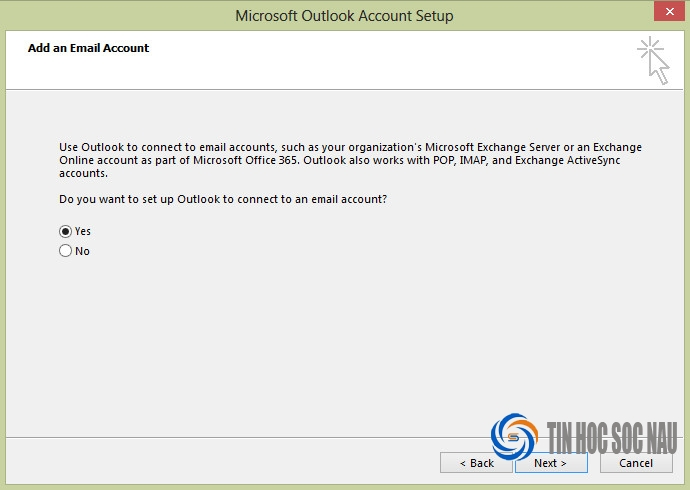The height and width of the screenshot is (490, 690).
Task: Click the Microsoft Outlook Account Setup title bar
Action: tap(344, 16)
